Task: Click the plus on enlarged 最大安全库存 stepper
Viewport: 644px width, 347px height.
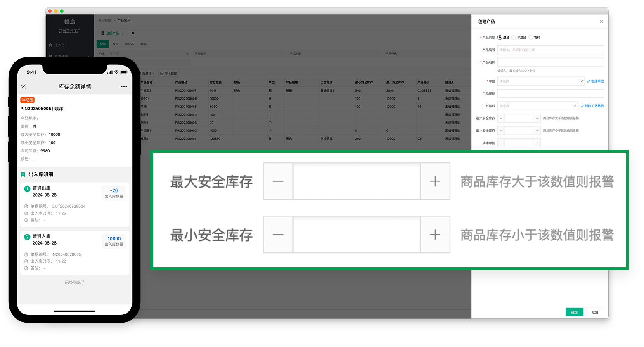Action: point(435,181)
